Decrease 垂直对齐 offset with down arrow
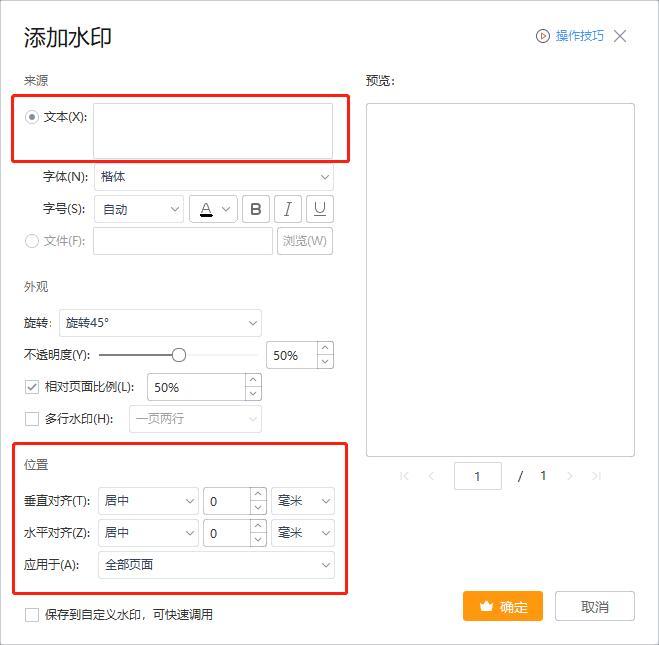Image resolution: width=659 pixels, height=645 pixels. (x=258, y=508)
